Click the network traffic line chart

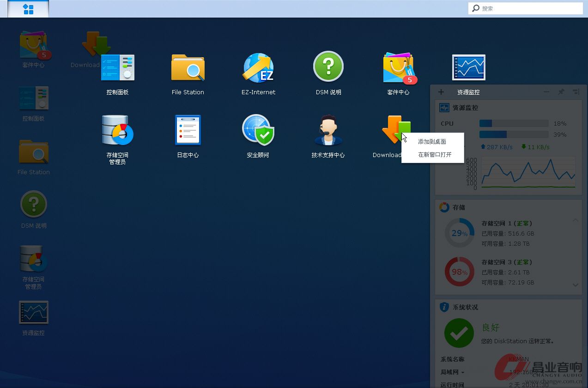point(528,172)
